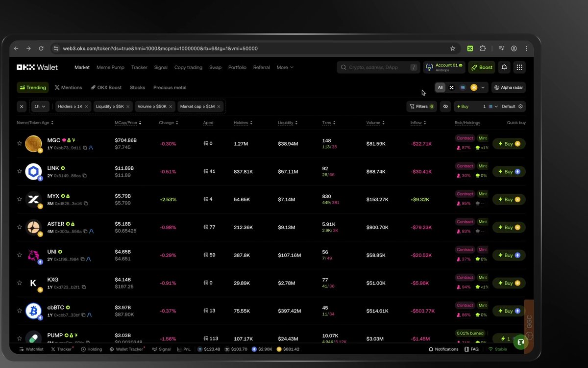Open the 1h timeframe dropdown
Screen dimensions: 588x368
pos(40,106)
